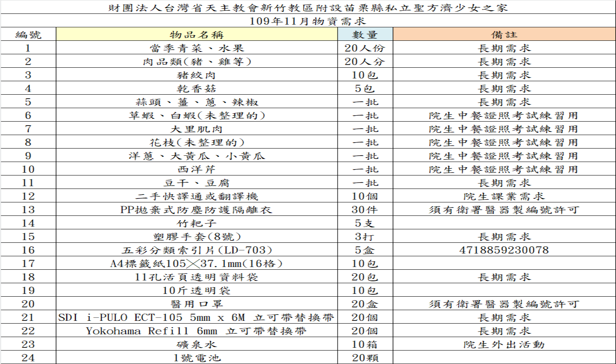
Task: Click the quantity cell 20人分
Action: click(x=365, y=61)
